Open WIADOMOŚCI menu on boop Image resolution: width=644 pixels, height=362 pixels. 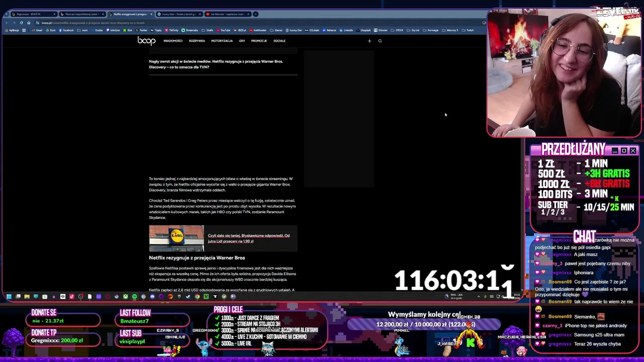pyautogui.click(x=173, y=41)
